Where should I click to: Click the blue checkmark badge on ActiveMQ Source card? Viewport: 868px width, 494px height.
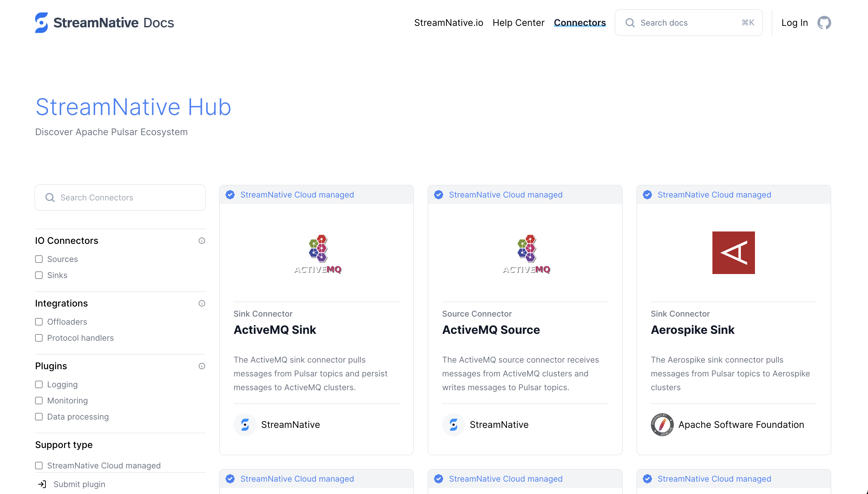click(438, 194)
